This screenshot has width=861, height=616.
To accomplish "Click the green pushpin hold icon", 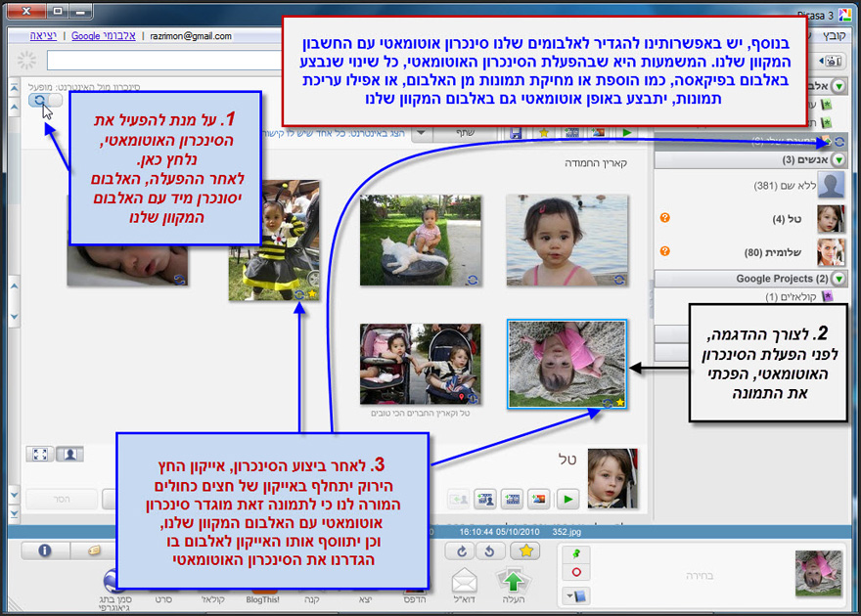I will pos(576,554).
